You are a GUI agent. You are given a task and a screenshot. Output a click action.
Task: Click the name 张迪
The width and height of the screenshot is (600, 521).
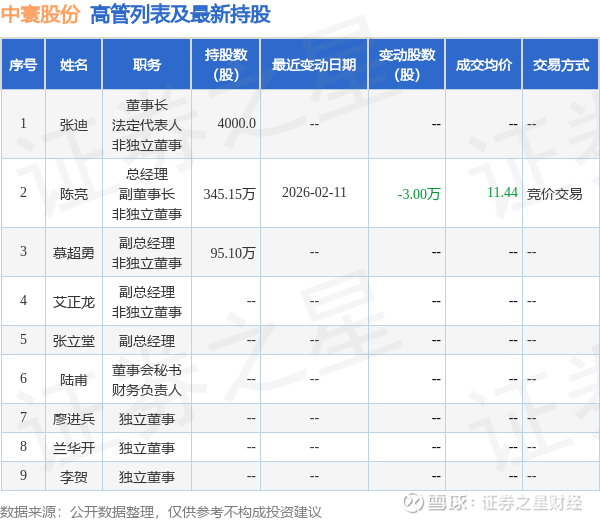tap(73, 125)
